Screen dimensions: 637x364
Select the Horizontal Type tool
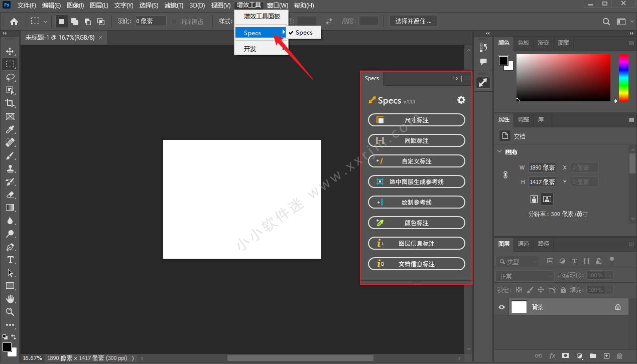click(x=10, y=260)
